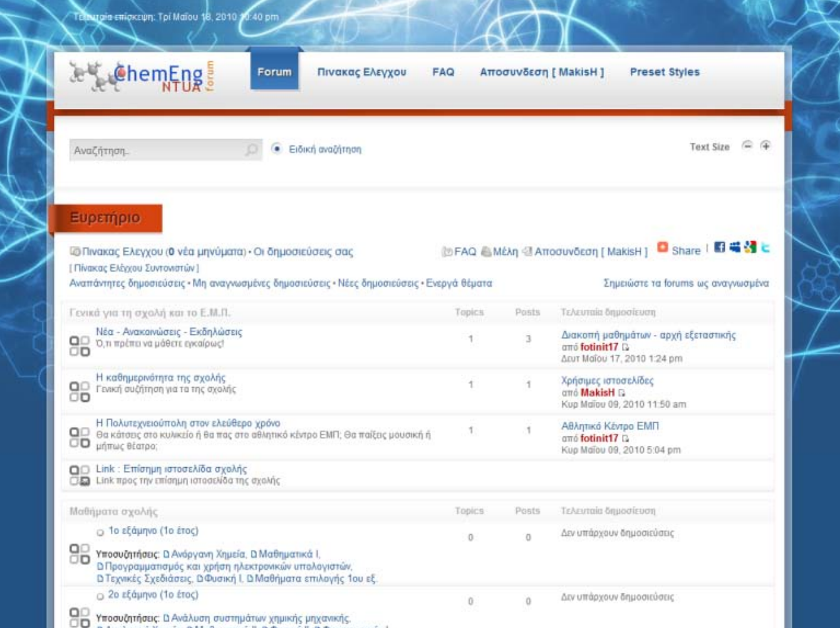Click the ChemEng NTUA forum logo
This screenshot has height=628, width=840.
142,77
